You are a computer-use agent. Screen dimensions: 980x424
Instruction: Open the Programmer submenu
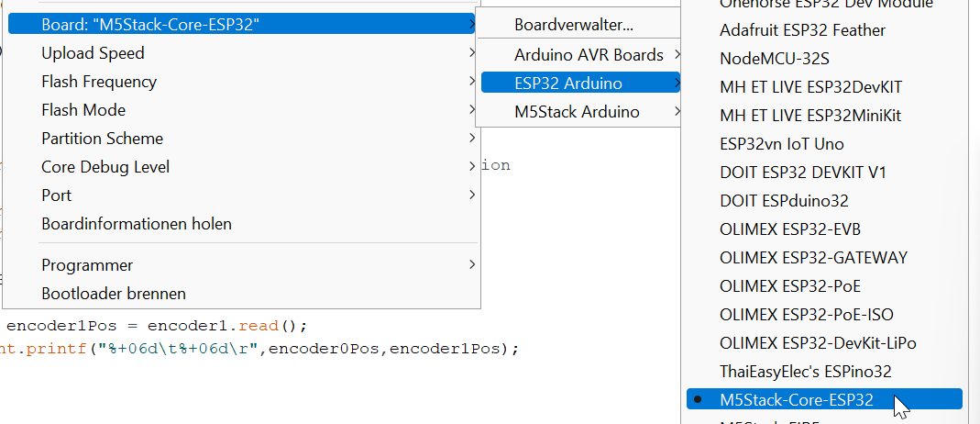click(242, 265)
